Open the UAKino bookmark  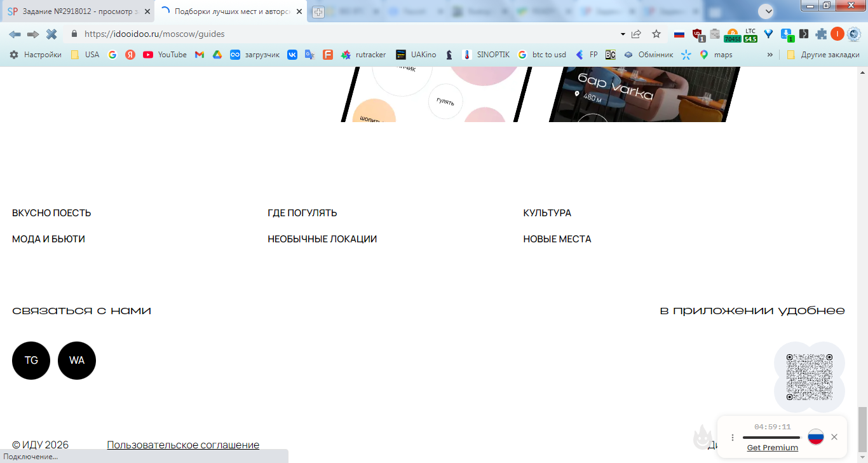click(416, 55)
